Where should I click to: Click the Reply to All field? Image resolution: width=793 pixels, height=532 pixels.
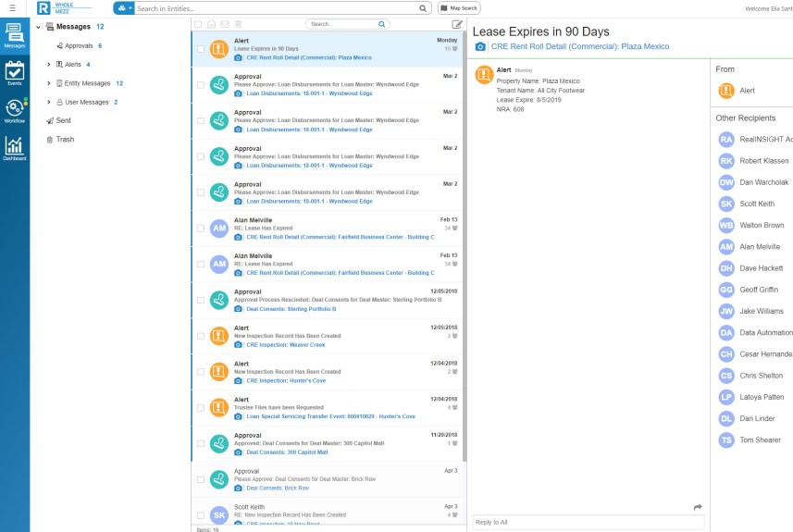coord(589,523)
